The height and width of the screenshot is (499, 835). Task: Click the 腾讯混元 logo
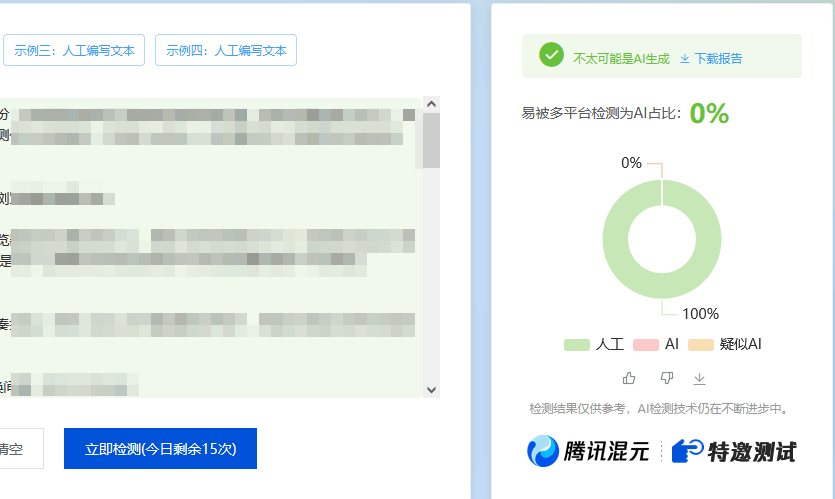[x=588, y=451]
